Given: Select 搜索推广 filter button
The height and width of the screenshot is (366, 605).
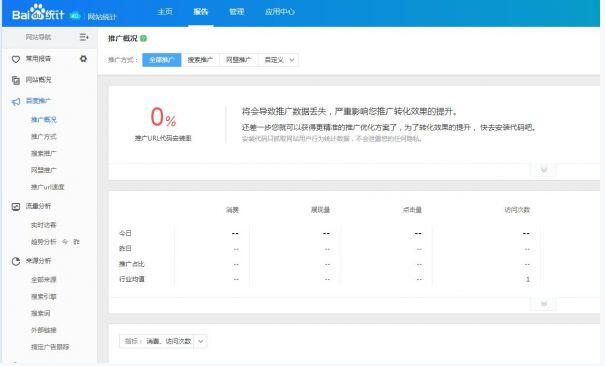Looking at the screenshot, I should pos(200,60).
